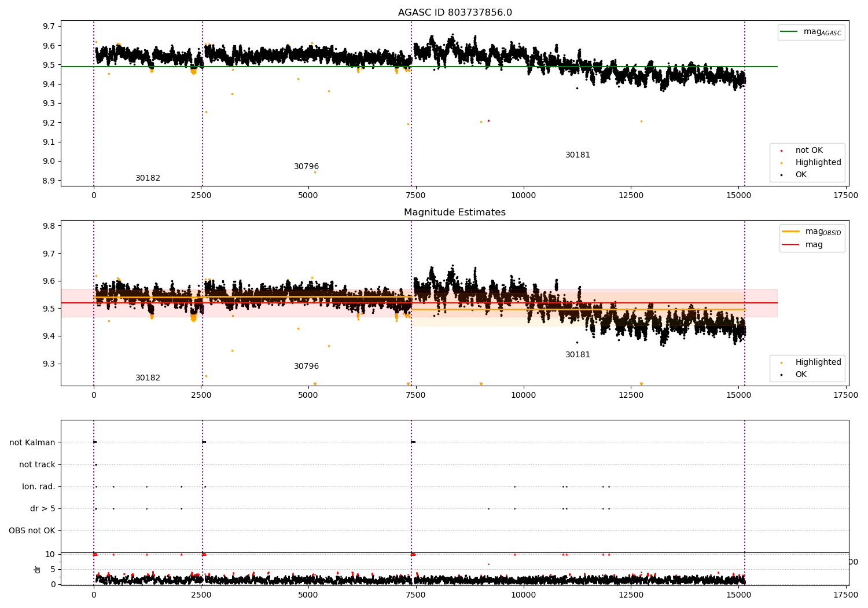Click the mag OBSID legend label in middle plot
Screen dimensions: 868x608
823,232
